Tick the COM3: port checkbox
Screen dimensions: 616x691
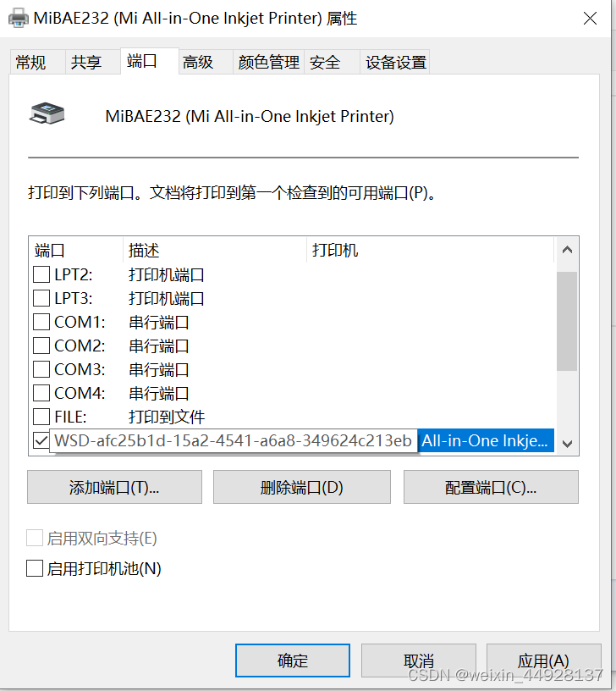point(41,369)
